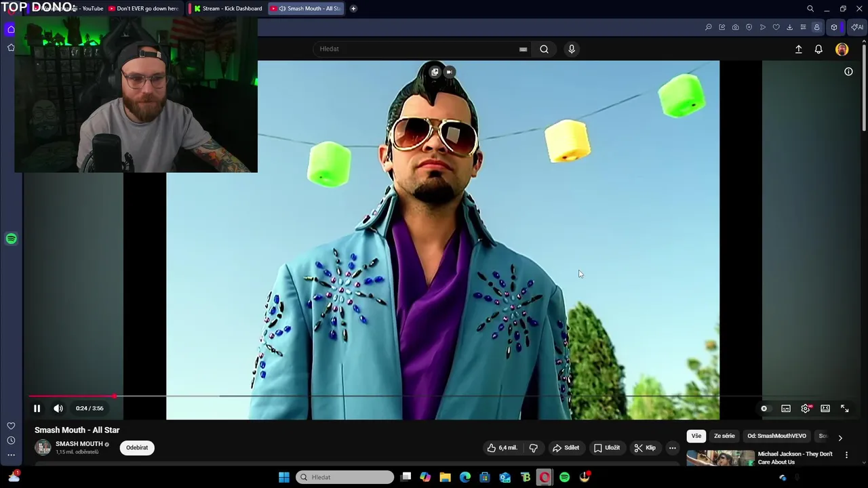This screenshot has height=488, width=868.
Task: Bookmark page with Opera heart icon
Action: 776,27
